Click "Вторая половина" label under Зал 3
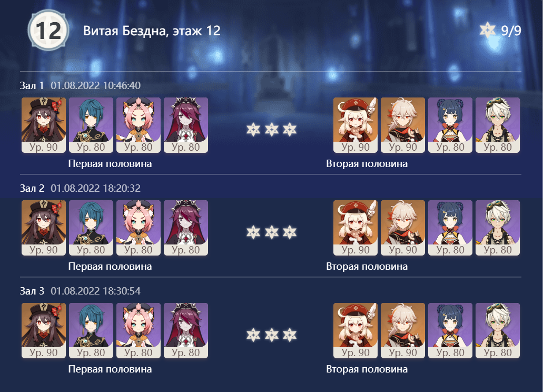The image size is (543, 392). coord(367,369)
